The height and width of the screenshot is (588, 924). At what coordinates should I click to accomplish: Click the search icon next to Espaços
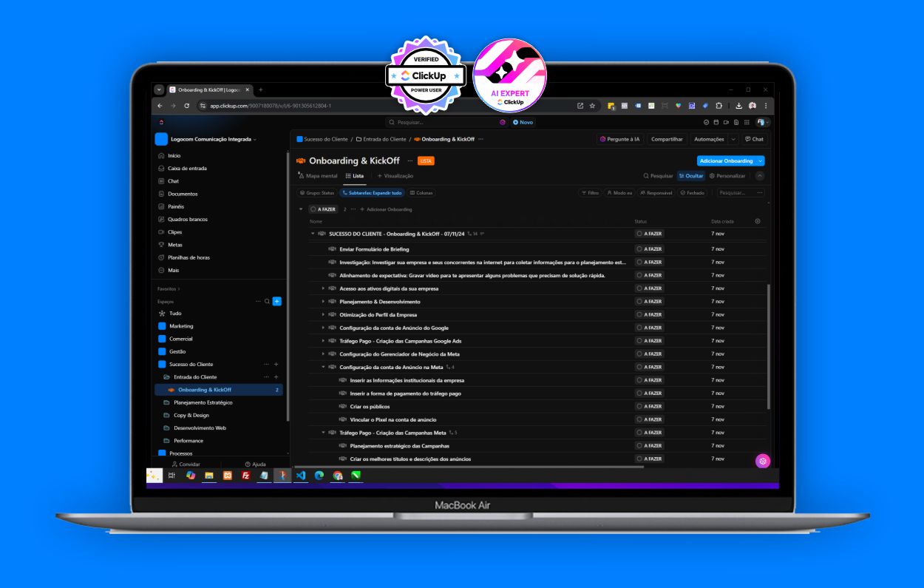(268, 301)
